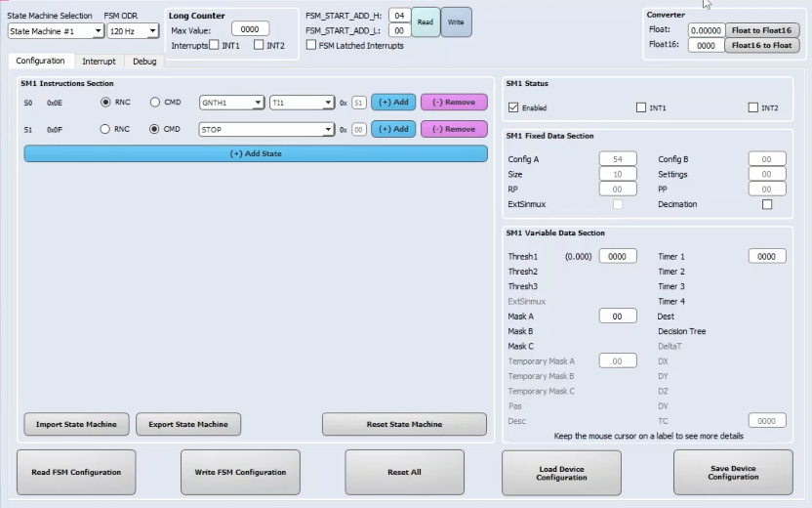Click Load Device Configuration

(x=561, y=473)
